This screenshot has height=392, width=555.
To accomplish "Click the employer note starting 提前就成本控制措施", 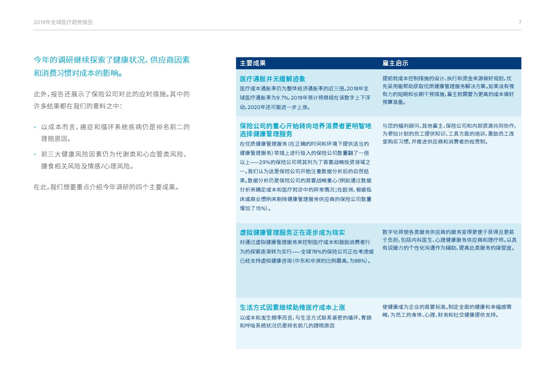I will (449, 90).
